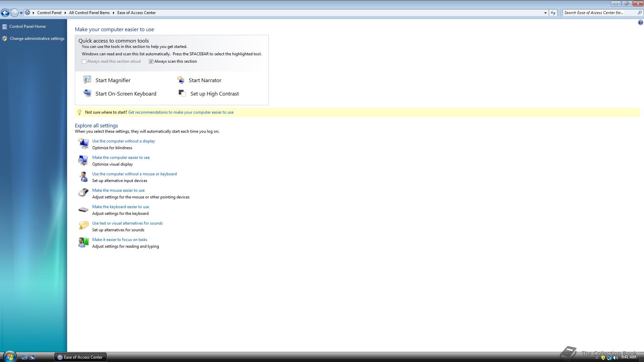Open 'Make it easier to focus on tasks'
Screen dimensions: 644x362
[120, 240]
